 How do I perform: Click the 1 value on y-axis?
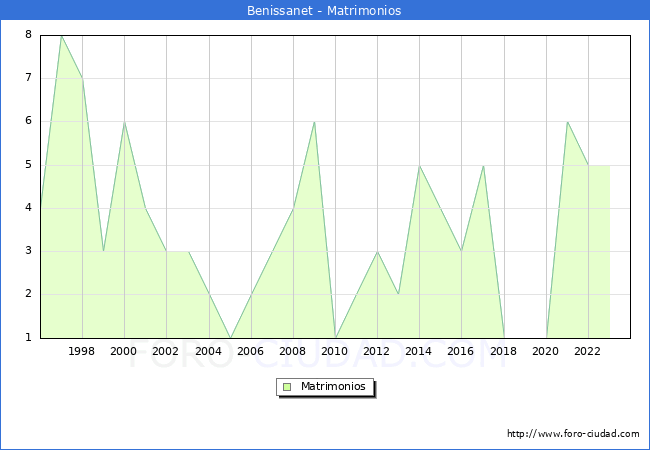click(28, 338)
